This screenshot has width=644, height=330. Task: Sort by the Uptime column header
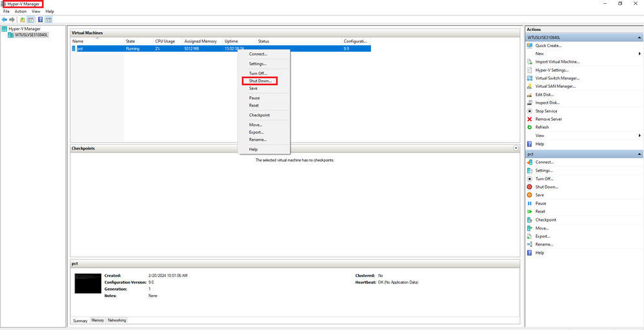[x=239, y=41]
